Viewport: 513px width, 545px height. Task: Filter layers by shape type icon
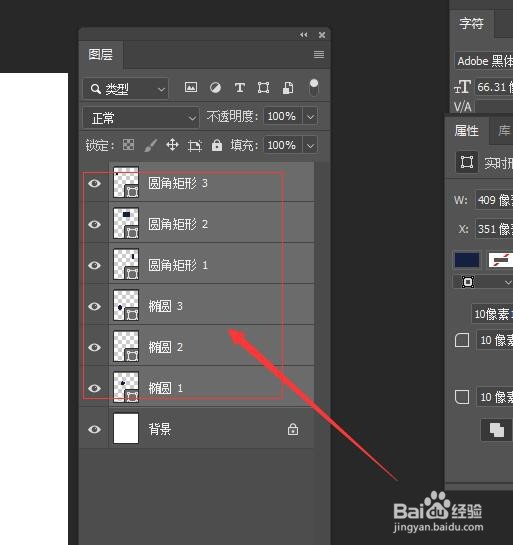[x=263, y=87]
